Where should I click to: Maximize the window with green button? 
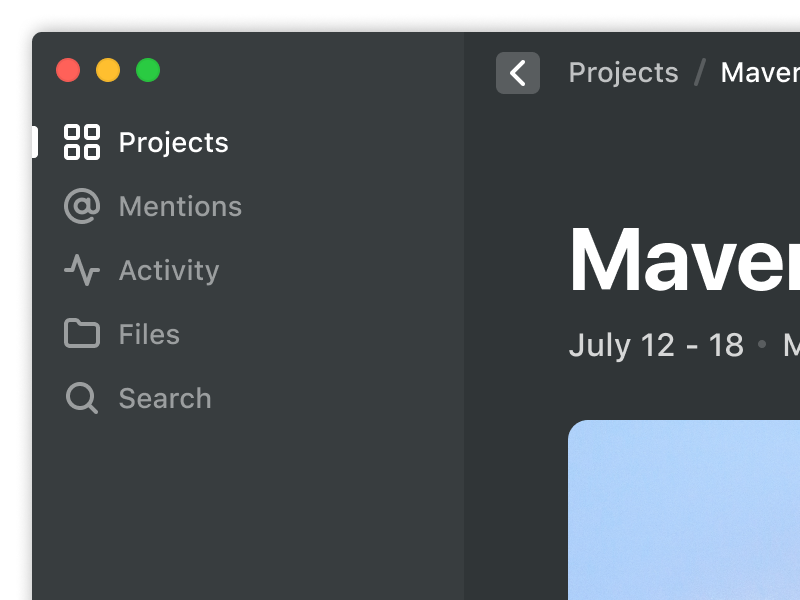pyautogui.click(x=148, y=70)
